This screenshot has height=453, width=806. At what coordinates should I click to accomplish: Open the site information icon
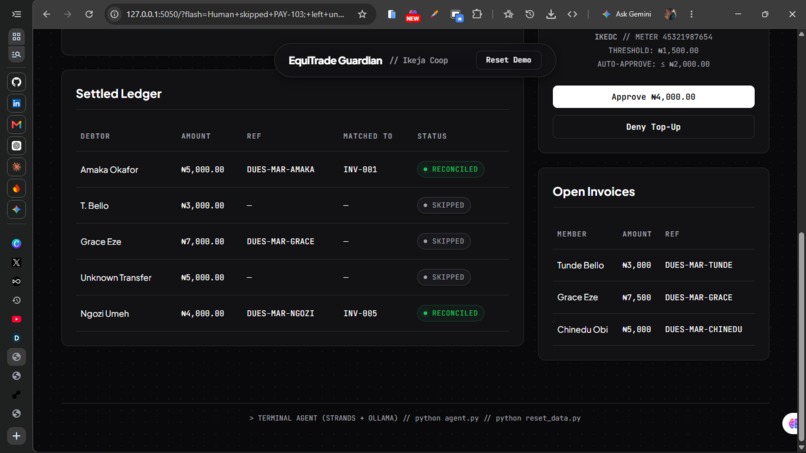(115, 14)
